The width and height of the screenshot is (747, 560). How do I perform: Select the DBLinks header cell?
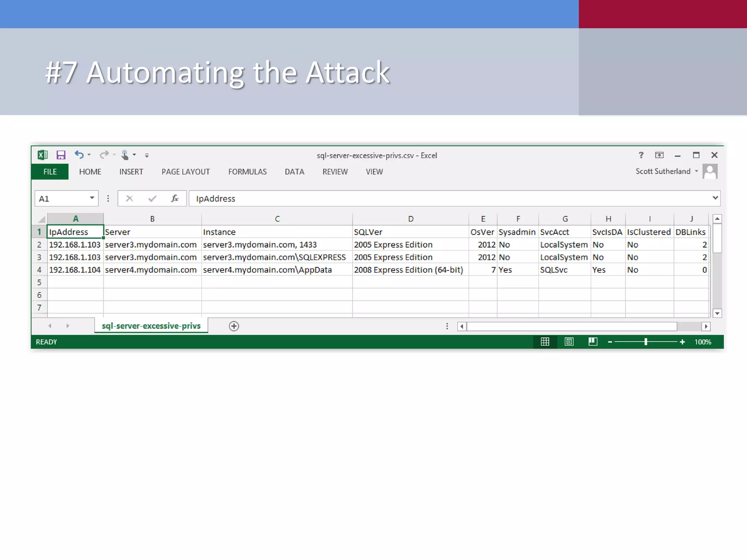691,232
